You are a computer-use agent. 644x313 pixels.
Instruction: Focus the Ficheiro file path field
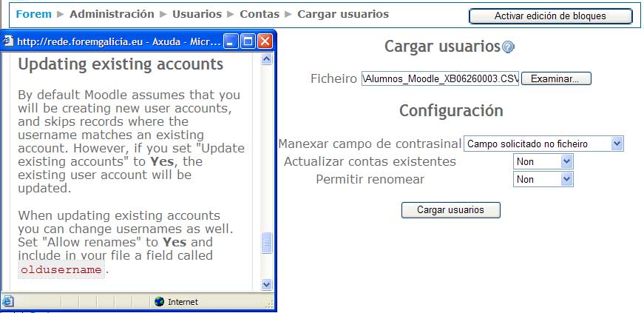pos(440,78)
